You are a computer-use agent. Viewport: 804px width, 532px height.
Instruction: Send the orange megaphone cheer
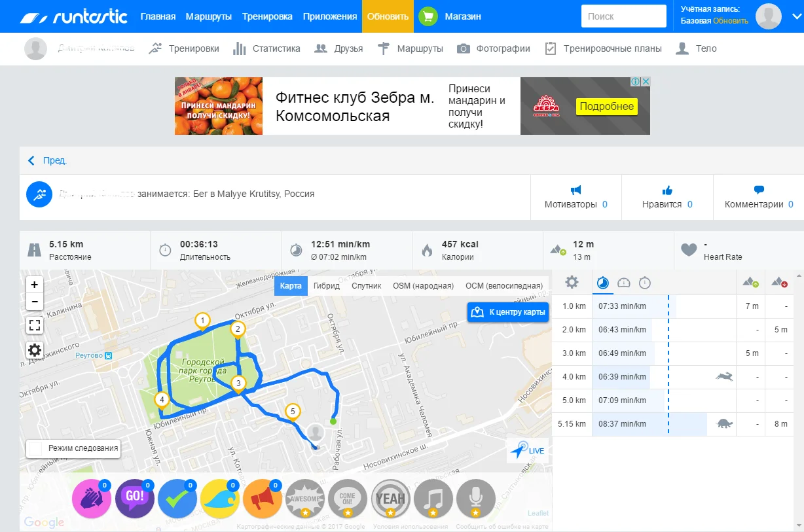click(x=263, y=499)
